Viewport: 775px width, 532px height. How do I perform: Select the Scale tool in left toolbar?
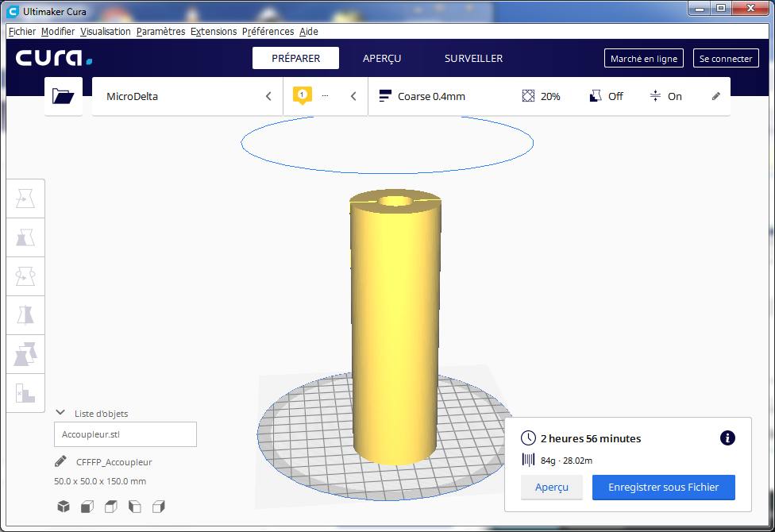[x=25, y=238]
